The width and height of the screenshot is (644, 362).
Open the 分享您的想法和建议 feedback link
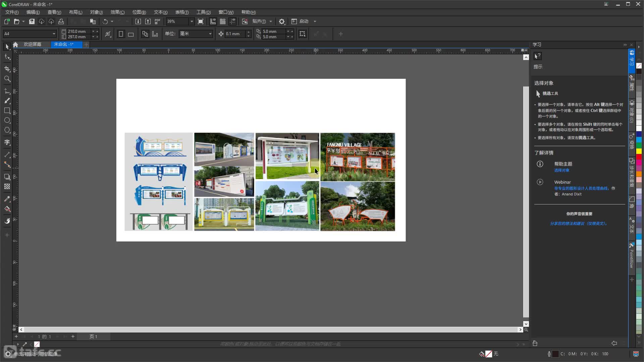tap(579, 224)
